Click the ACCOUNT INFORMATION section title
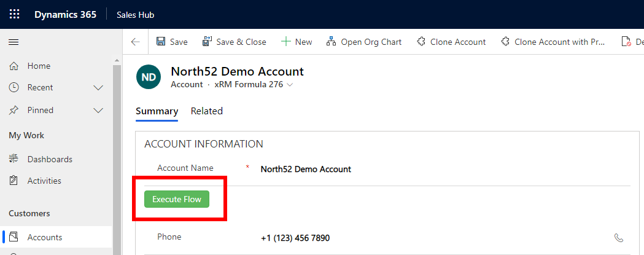Viewport: 644px width, 255px height. click(204, 144)
